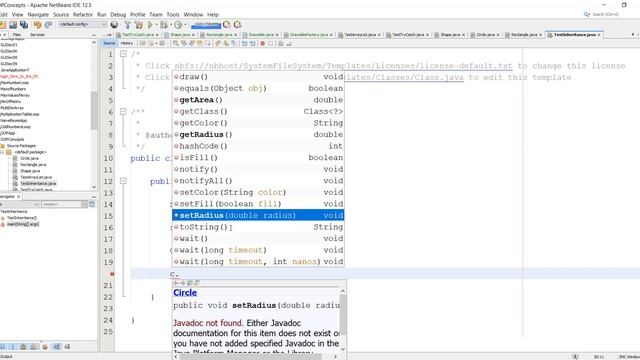Viewport: 640px width, 360px height.
Task: Click the search icon in Quick Search
Action: pos(587,14)
